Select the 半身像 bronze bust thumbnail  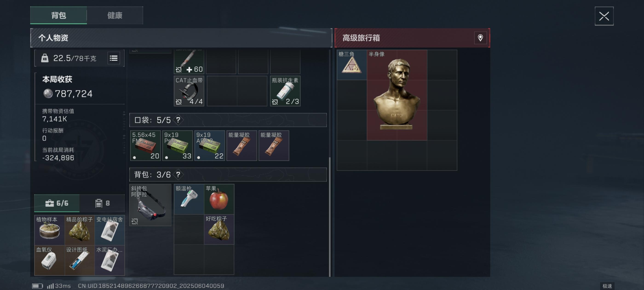397,95
